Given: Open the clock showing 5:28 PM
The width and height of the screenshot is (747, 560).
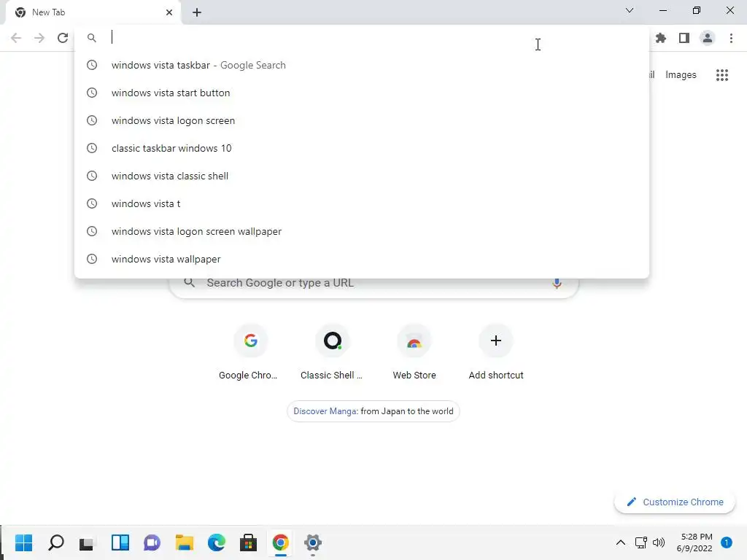Looking at the screenshot, I should tap(694, 542).
